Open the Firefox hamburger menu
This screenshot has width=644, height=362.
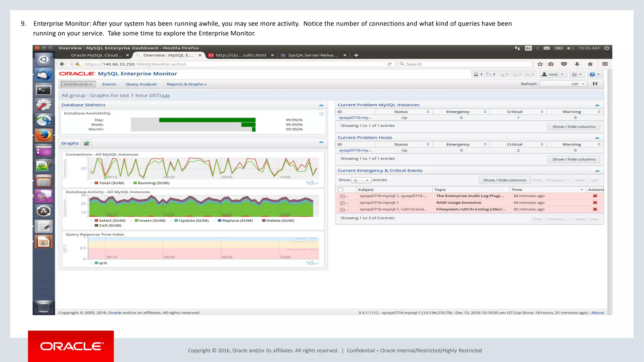pyautogui.click(x=605, y=64)
